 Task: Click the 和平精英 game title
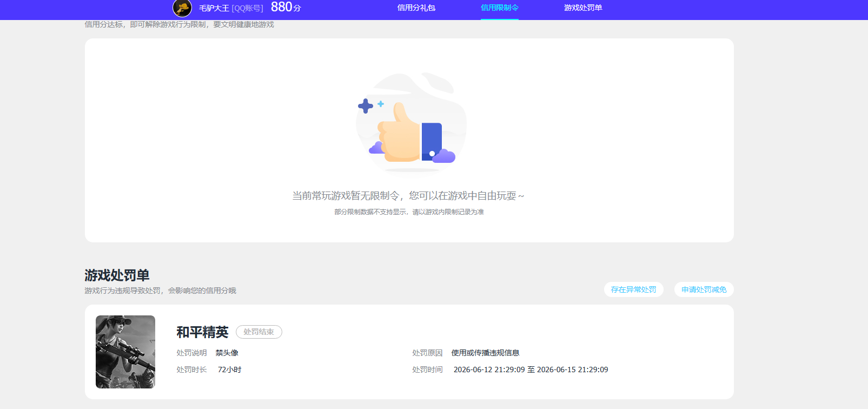tap(203, 332)
